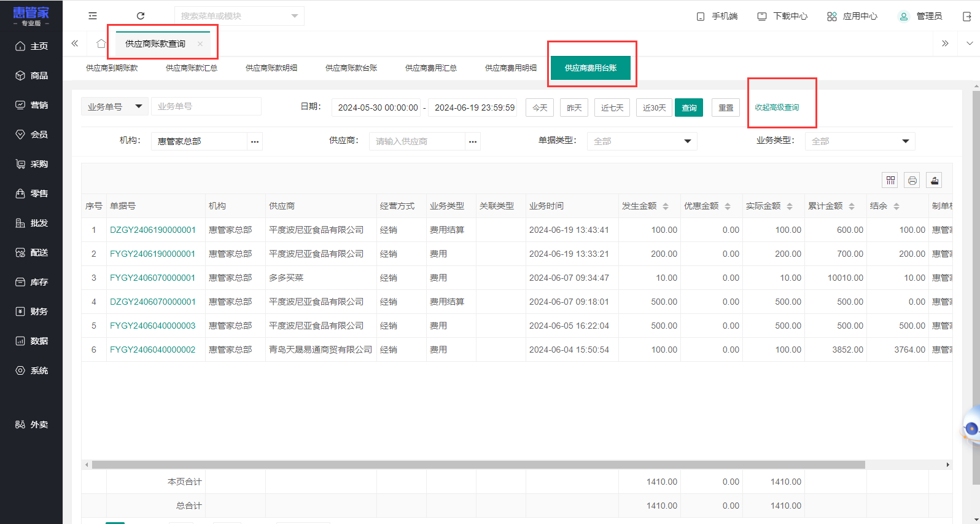The image size is (980, 524).
Task: Open the 下载中心 download center
Action: tap(782, 16)
